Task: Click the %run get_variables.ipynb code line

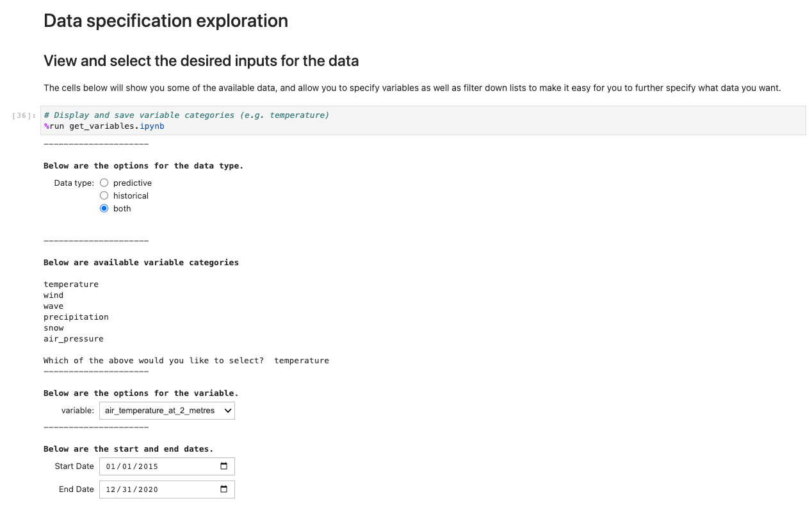Action: tap(104, 126)
